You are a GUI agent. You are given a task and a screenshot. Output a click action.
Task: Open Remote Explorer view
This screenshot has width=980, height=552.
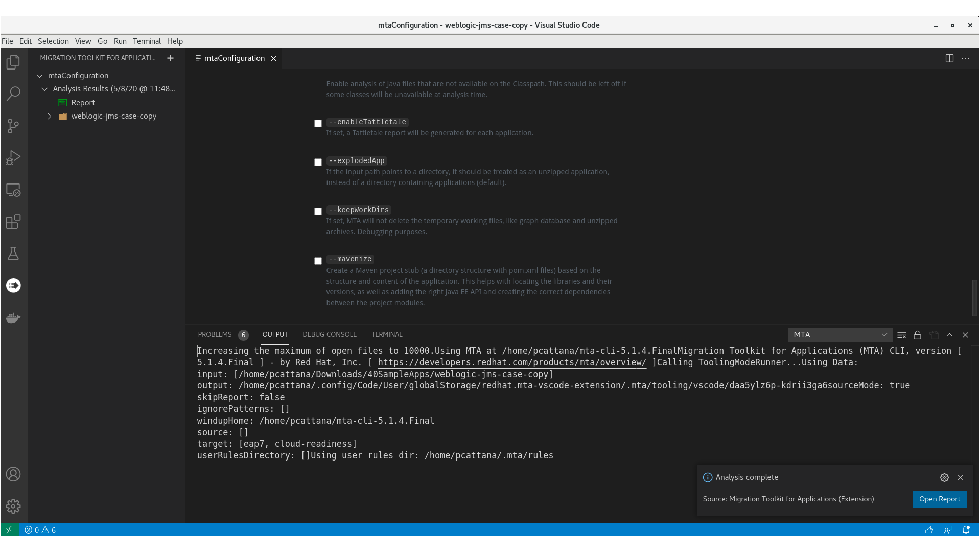point(13,190)
